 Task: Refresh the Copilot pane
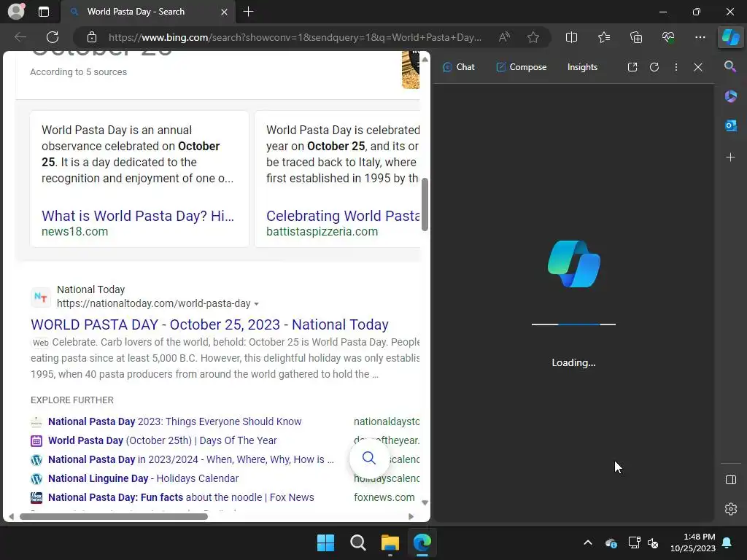click(x=654, y=67)
